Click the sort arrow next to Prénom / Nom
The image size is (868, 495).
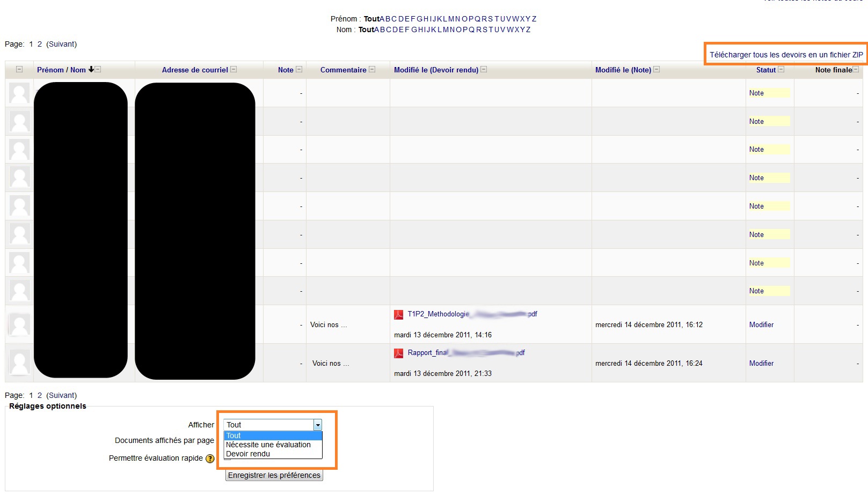[x=91, y=69]
